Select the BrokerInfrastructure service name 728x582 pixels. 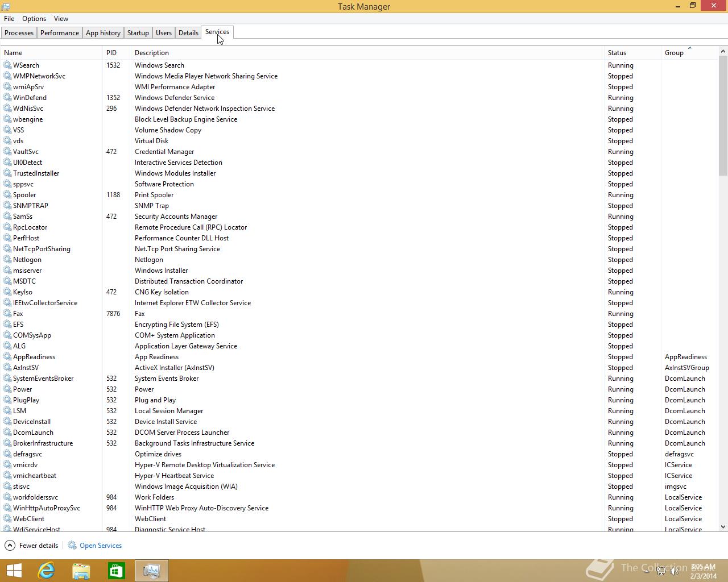[43, 443]
